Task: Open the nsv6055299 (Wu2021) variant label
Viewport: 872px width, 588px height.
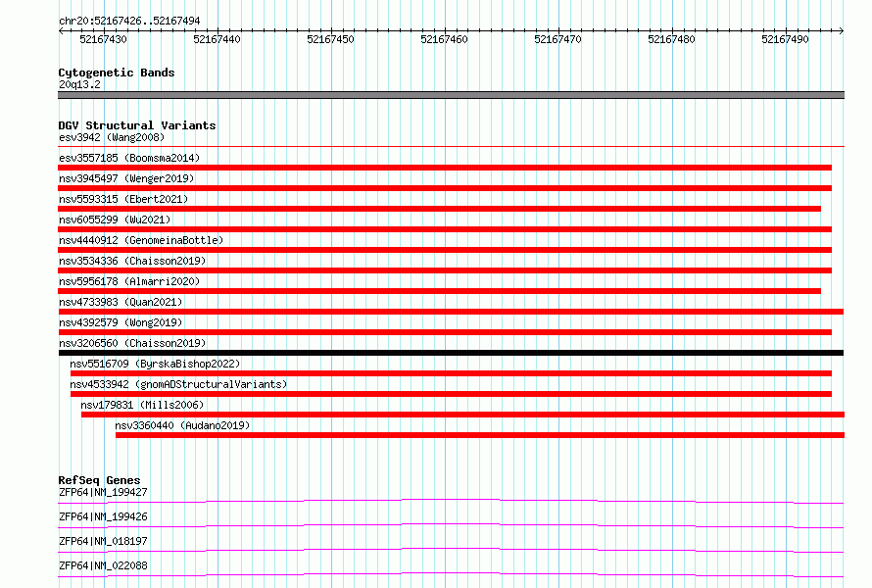Action: coord(115,220)
